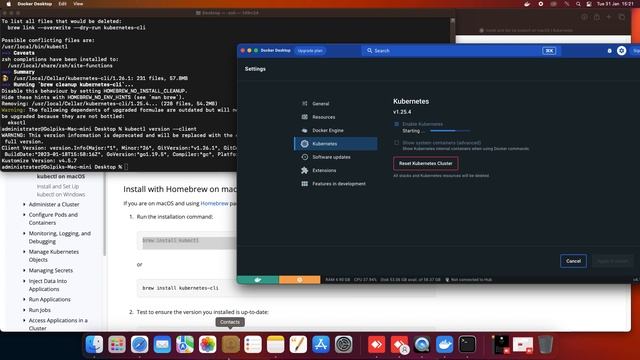Open Contacts from the Dock
The height and width of the screenshot is (360, 640).
(230, 344)
